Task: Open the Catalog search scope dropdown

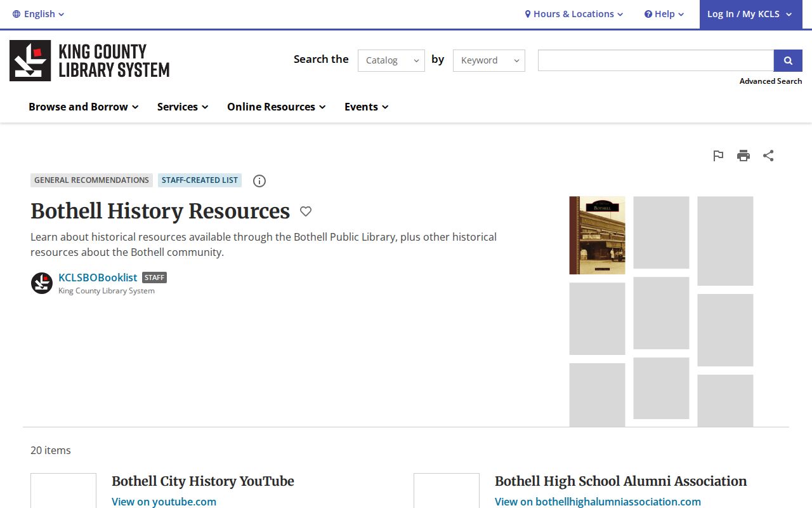Action: [391, 60]
